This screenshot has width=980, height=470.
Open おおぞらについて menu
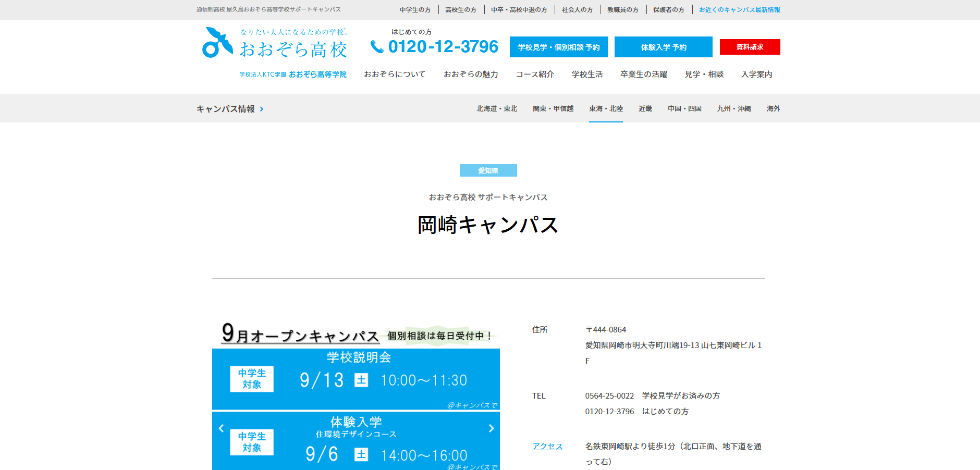pos(395,74)
